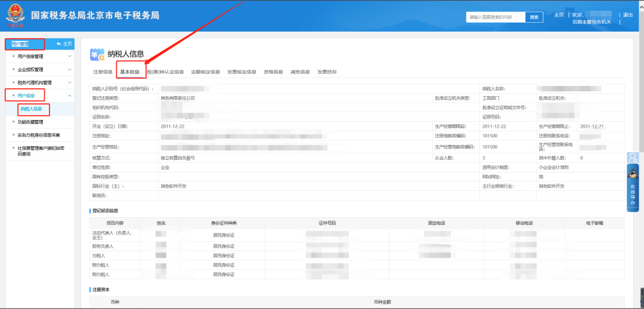Switch to the 注册信息 tab
Viewport: 644px width, 309px height.
tap(103, 72)
